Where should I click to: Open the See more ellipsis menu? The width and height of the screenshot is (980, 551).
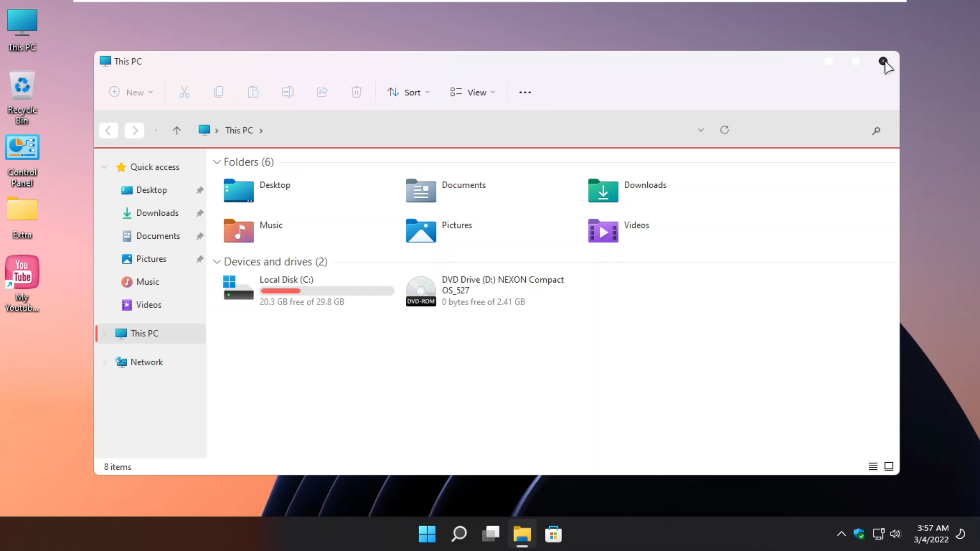tap(525, 92)
